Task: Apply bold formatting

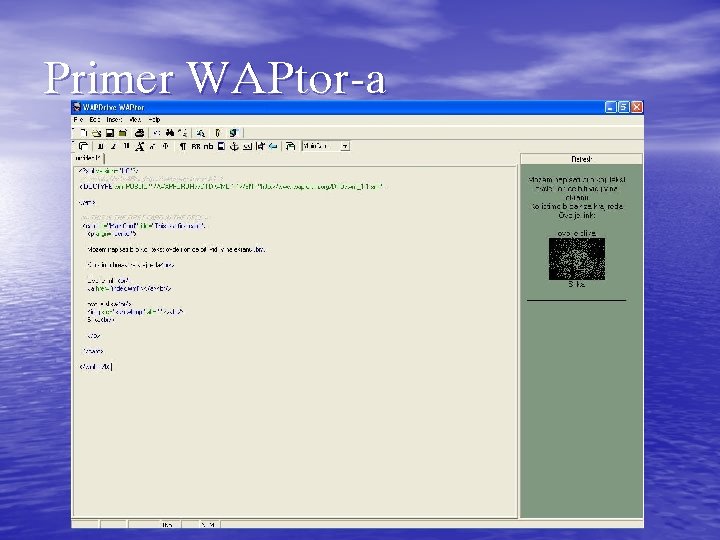Action: [101, 146]
